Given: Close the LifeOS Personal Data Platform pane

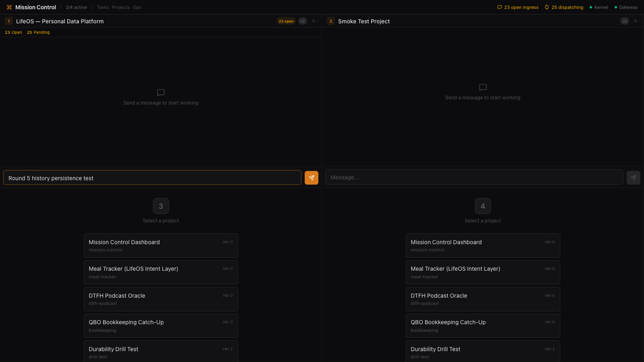Looking at the screenshot, I should pyautogui.click(x=314, y=21).
